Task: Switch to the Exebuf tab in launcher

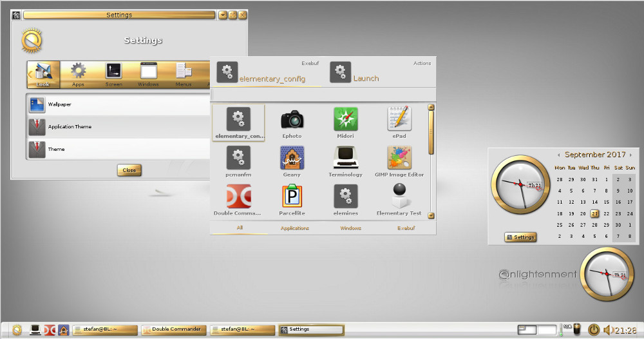Action: 406,228
